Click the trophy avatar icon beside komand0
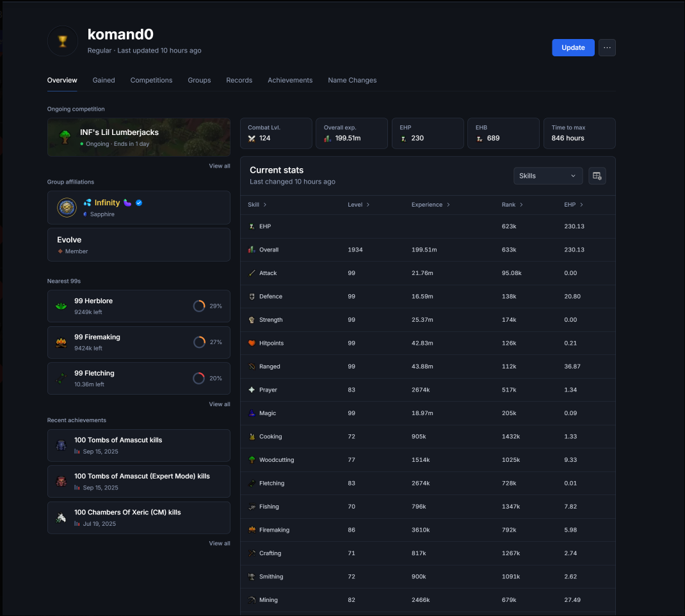The image size is (685, 616). point(63,41)
